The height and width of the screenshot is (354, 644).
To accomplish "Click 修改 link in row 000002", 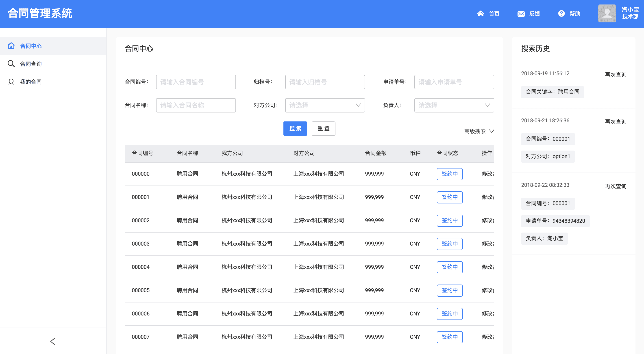I will pos(488,221).
